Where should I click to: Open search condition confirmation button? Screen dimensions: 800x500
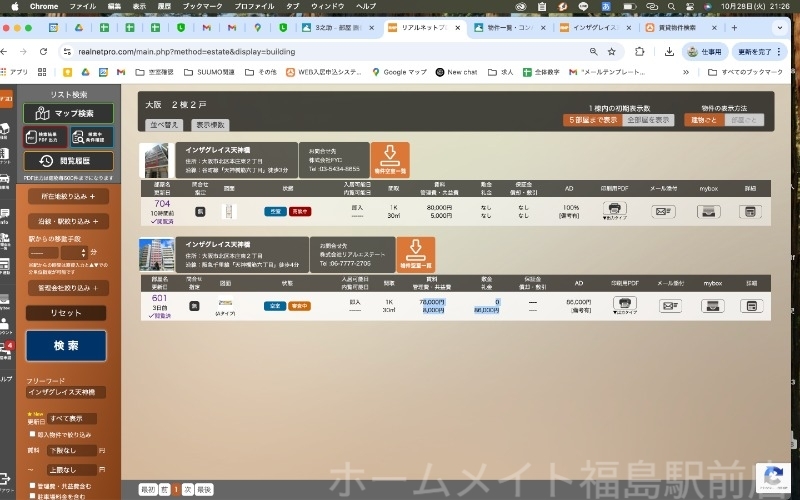point(92,137)
